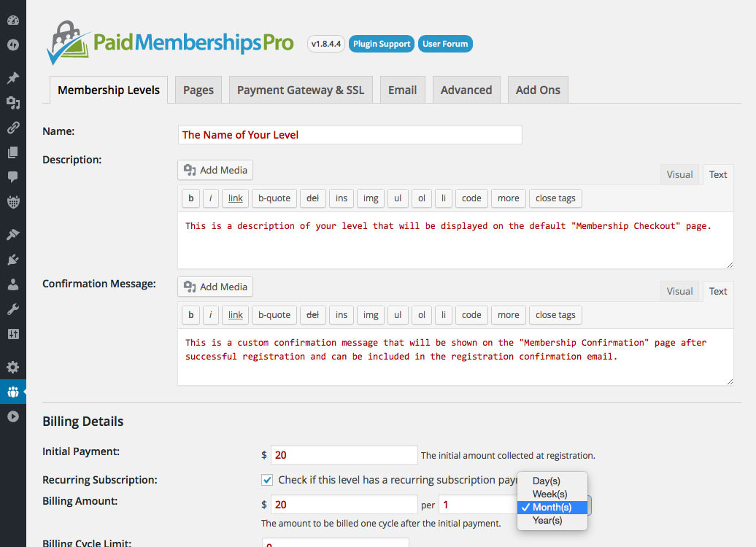
Task: Open Posts via the pushpin sidebar icon
Action: click(13, 77)
